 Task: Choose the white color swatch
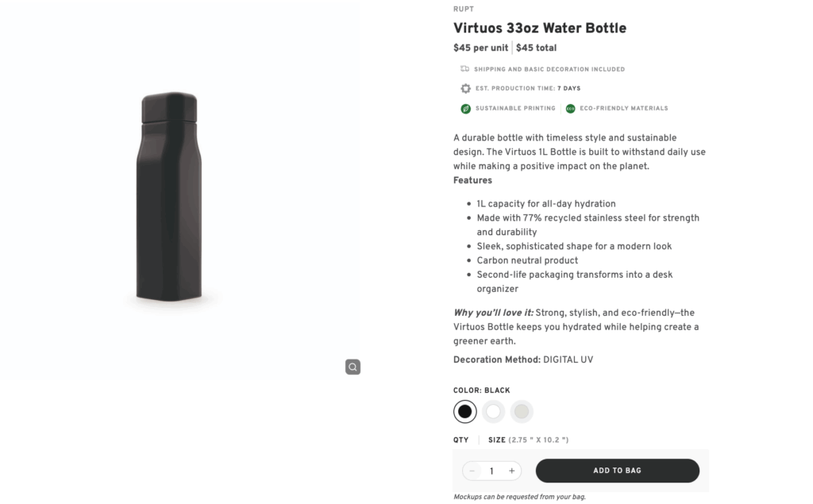click(493, 411)
